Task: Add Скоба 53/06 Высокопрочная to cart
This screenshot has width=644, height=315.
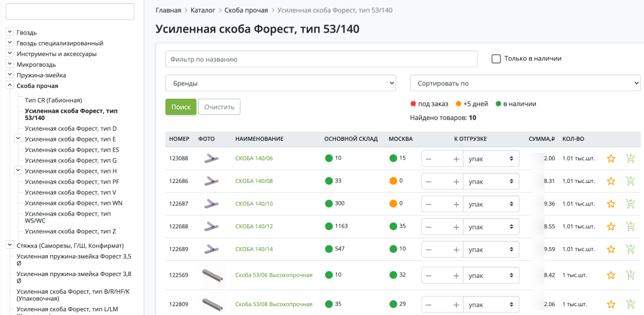Action: (x=630, y=275)
